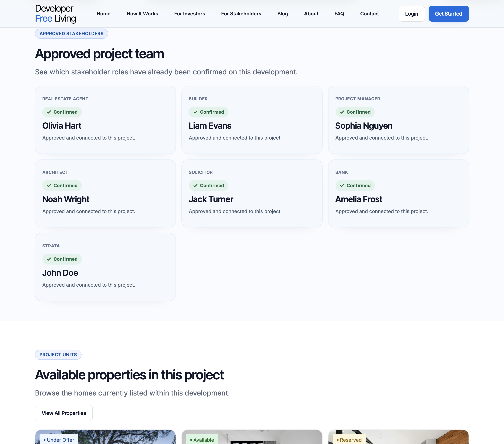504x444 pixels.
Task: Go to How It Works page
Action: pos(142,13)
